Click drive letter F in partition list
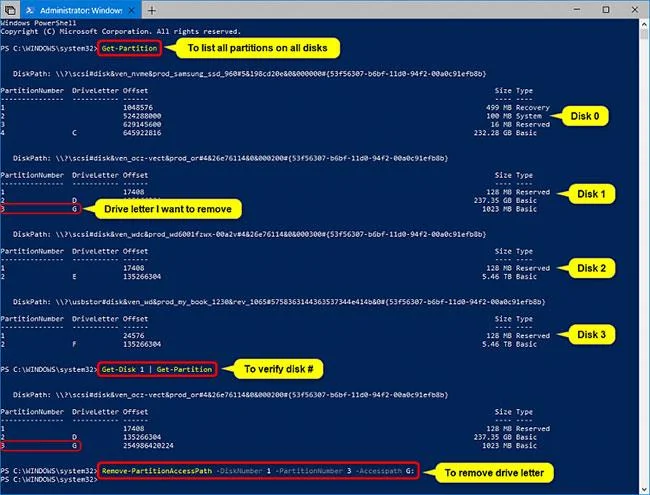 tap(74, 344)
